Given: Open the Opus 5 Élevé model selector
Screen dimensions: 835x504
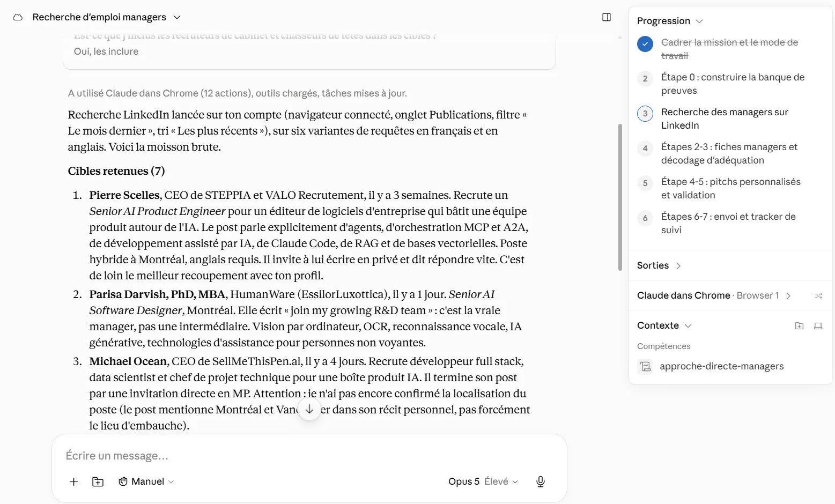Looking at the screenshot, I should coord(483,481).
